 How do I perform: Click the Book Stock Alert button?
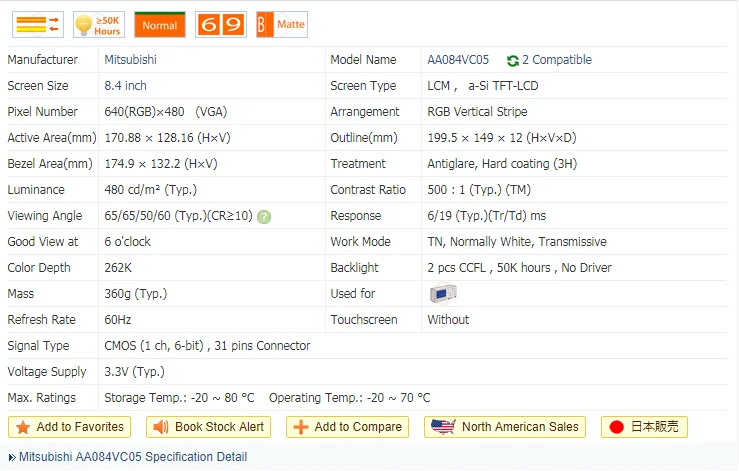click(208, 427)
